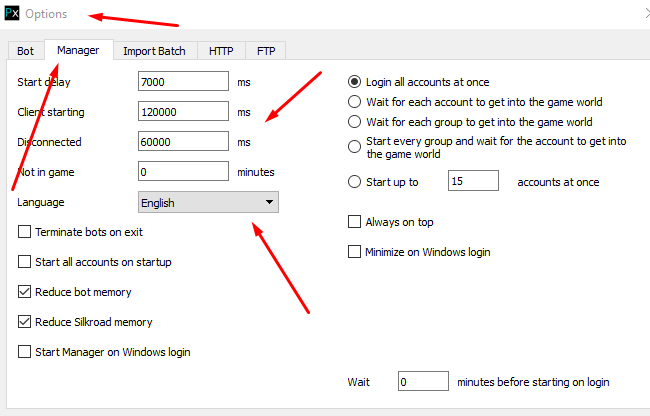Viewport: 650px width, 416px height.
Task: Go to the HTTP tab
Action: 220,50
